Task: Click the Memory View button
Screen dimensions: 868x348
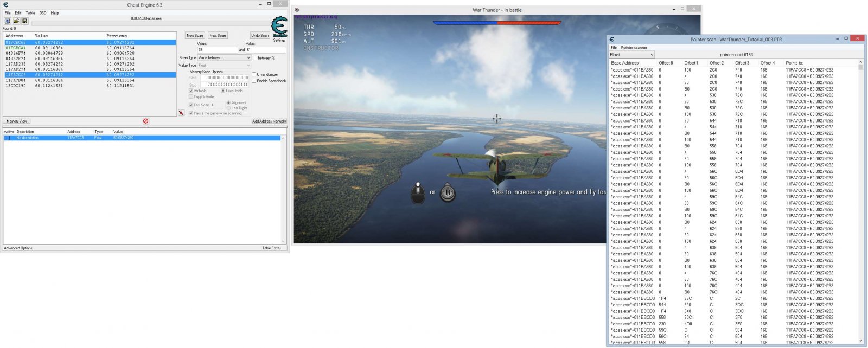Action: click(17, 121)
